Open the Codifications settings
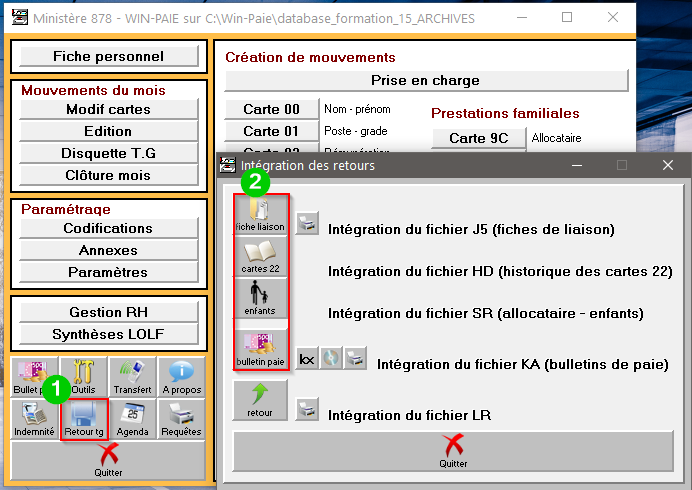This screenshot has height=490, width=692. (x=108, y=228)
